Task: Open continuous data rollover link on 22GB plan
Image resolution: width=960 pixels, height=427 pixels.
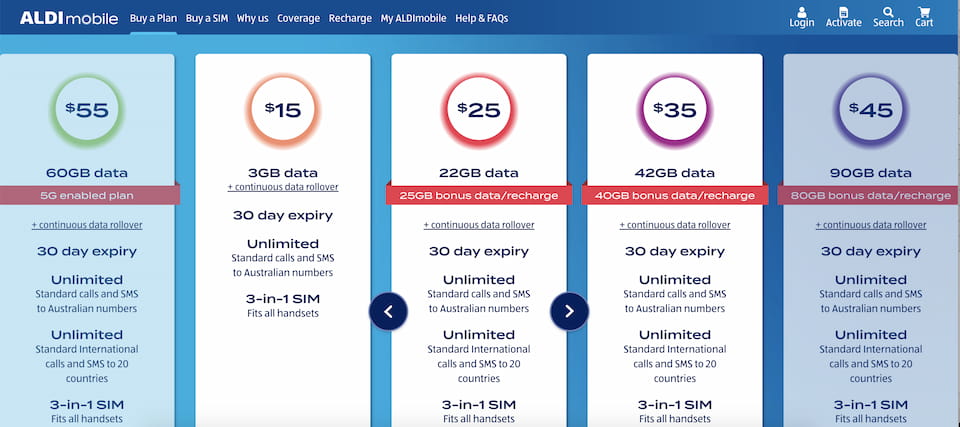Action: tap(479, 225)
